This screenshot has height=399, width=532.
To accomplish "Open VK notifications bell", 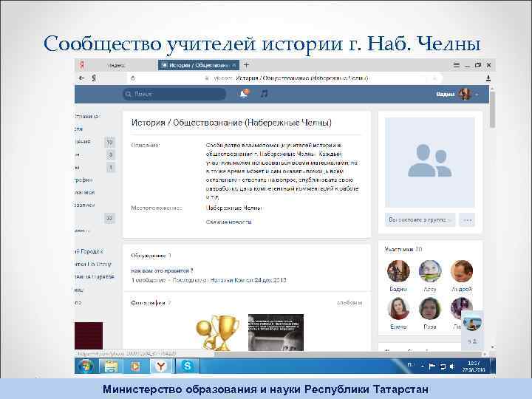I will click(244, 94).
